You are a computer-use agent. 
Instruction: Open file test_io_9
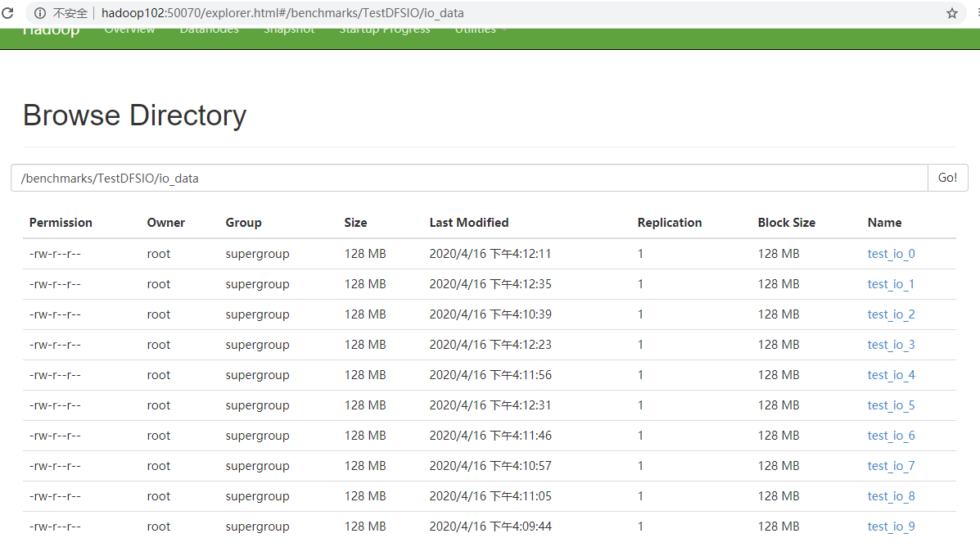[892, 527]
